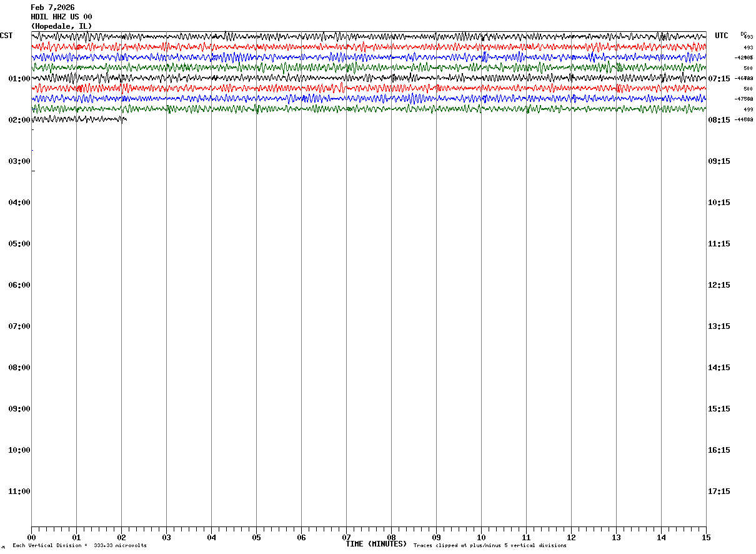Viewport: 756px width, 554px height.
Task: Click minute '05' on the time axis
Action: [256, 538]
